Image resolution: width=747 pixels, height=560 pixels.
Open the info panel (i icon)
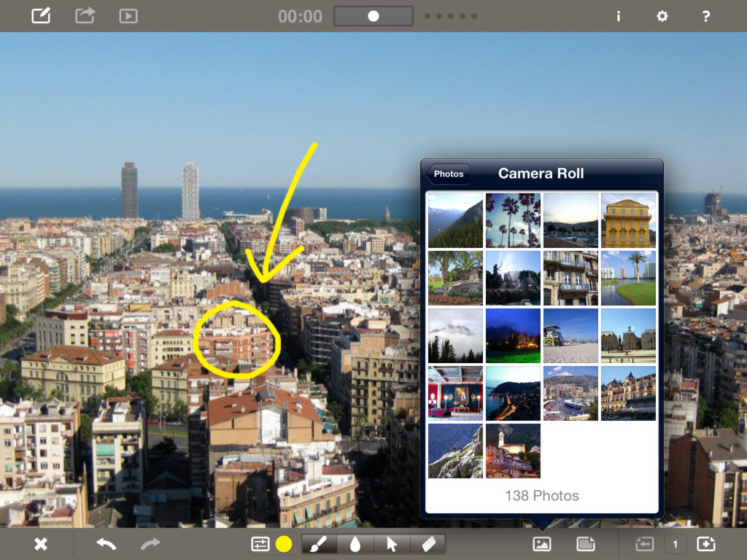point(619,16)
